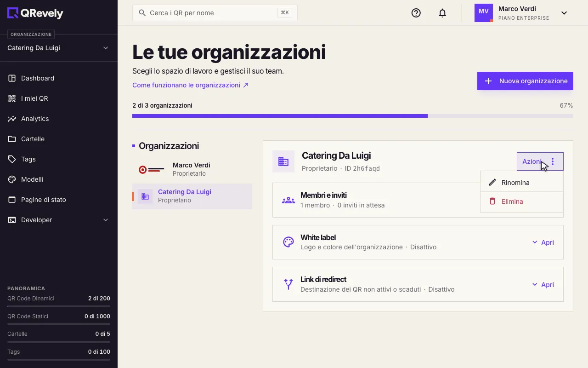Choose Rinomina from the actions menu
Screen dimensions: 588x368
click(x=521, y=183)
